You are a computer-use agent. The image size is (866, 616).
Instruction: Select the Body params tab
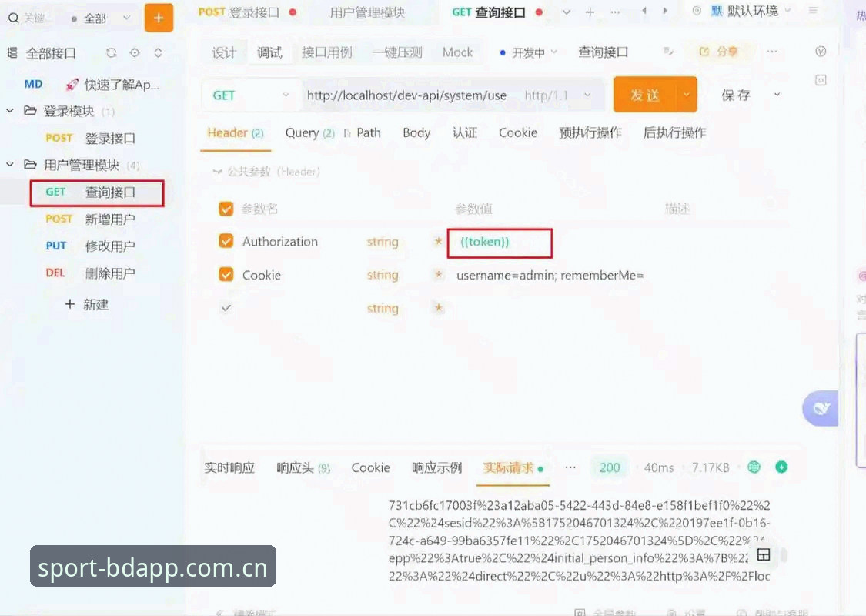[416, 133]
